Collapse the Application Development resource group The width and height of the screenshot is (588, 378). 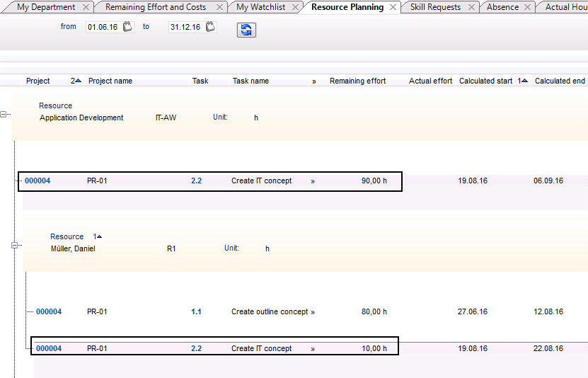pyautogui.click(x=4, y=114)
